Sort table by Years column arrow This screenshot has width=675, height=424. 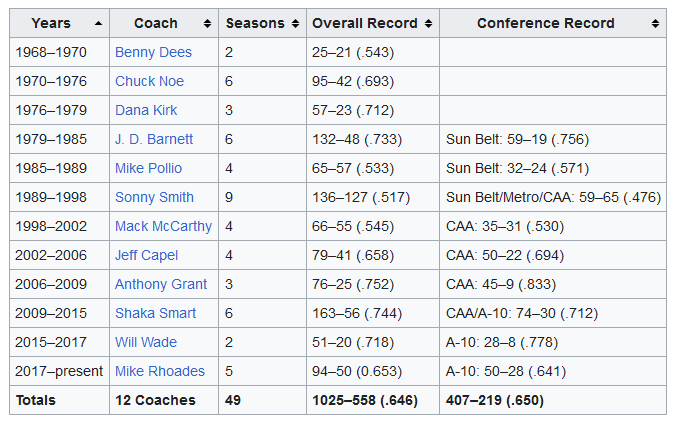tap(97, 23)
